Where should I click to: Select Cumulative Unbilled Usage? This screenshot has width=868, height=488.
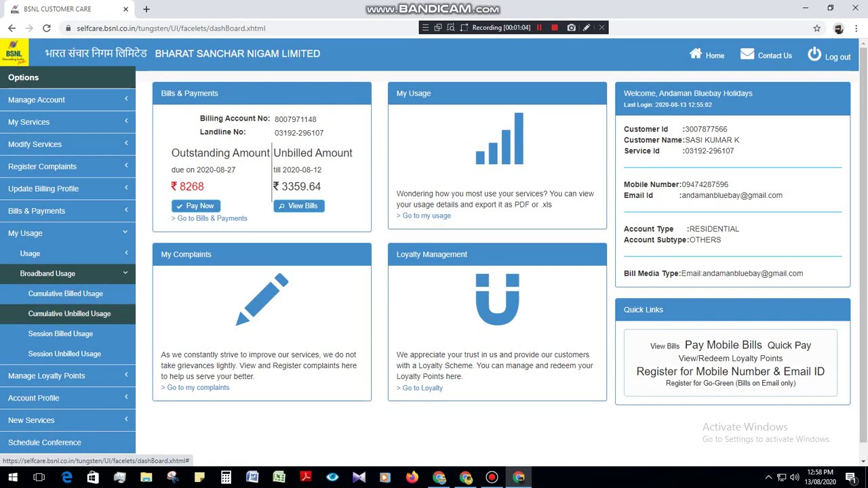pyautogui.click(x=69, y=314)
